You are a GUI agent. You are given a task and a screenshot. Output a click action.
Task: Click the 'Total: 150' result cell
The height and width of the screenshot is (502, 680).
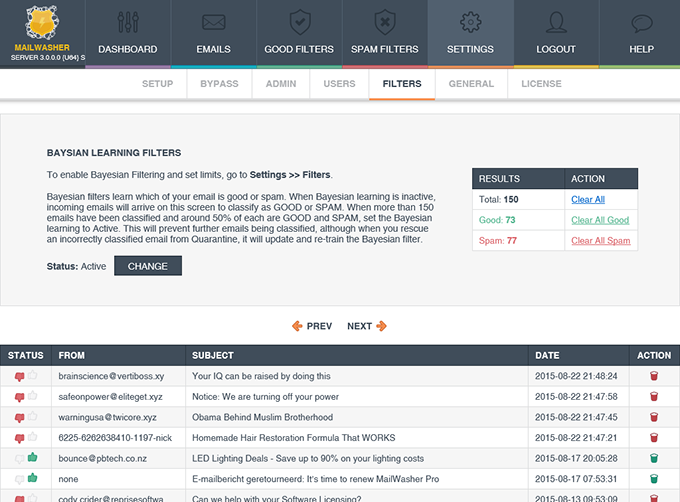click(518, 199)
